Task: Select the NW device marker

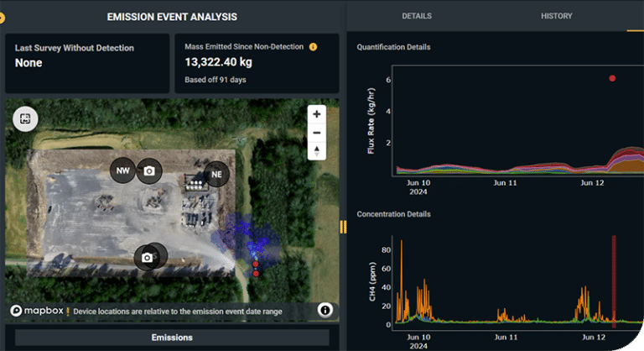Action: [x=122, y=170]
